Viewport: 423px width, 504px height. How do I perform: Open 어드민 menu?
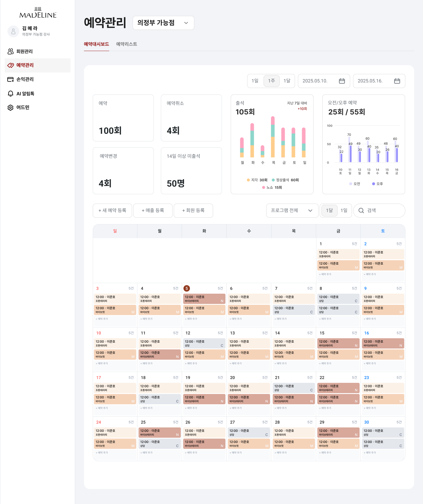38,107
